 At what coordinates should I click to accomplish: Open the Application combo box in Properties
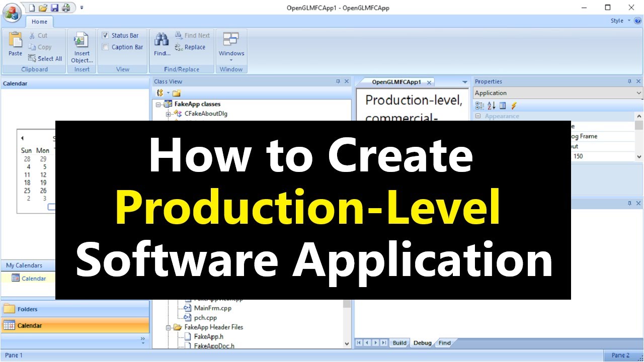(x=558, y=93)
